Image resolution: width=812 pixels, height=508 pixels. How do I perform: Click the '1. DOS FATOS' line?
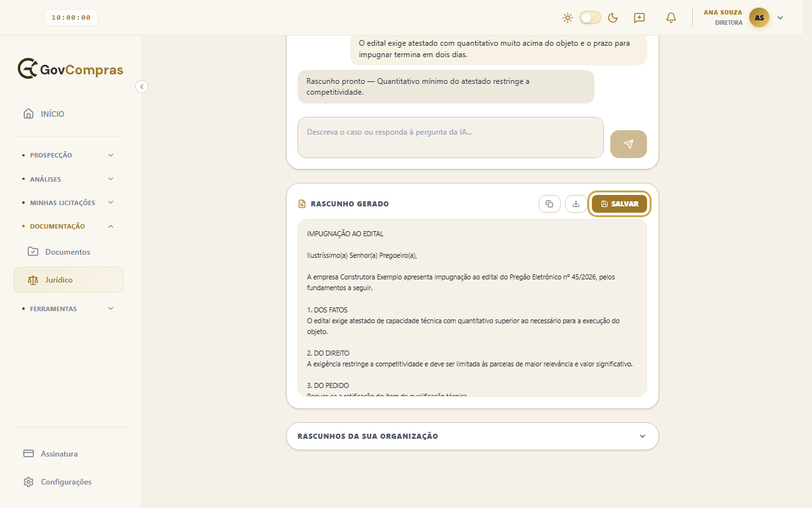click(x=327, y=310)
